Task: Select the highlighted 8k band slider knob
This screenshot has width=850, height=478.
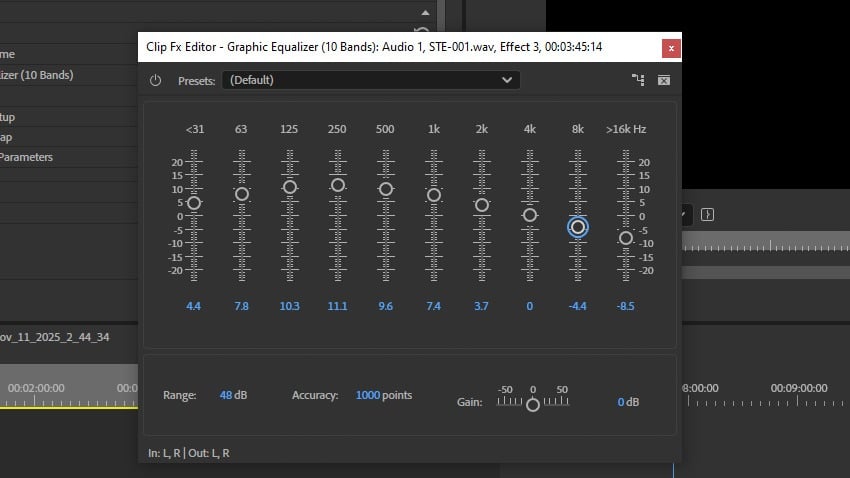Action: point(577,227)
